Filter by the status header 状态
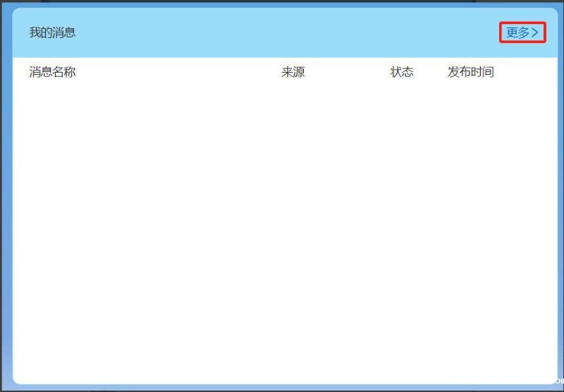564x392 pixels. click(x=402, y=72)
